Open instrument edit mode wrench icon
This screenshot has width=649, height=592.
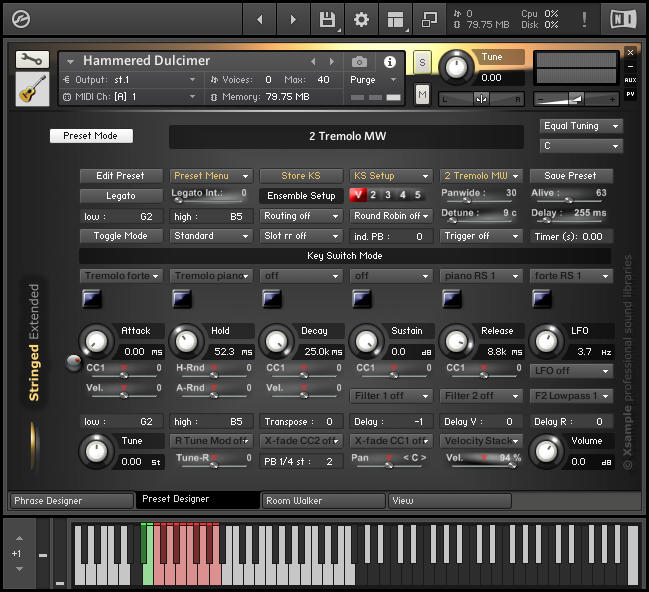pyautogui.click(x=32, y=60)
